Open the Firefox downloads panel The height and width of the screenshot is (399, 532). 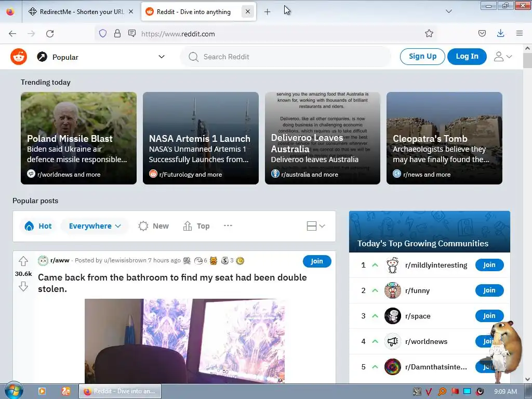click(500, 33)
